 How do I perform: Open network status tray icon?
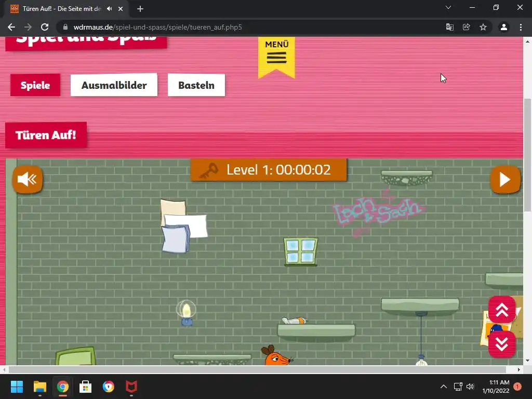coord(458,387)
